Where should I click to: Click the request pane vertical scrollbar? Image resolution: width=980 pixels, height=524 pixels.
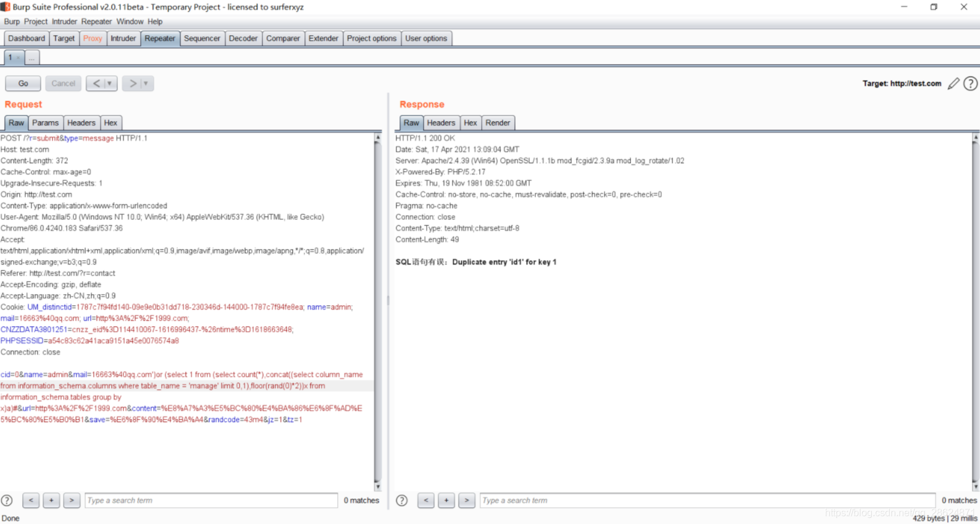click(x=377, y=312)
